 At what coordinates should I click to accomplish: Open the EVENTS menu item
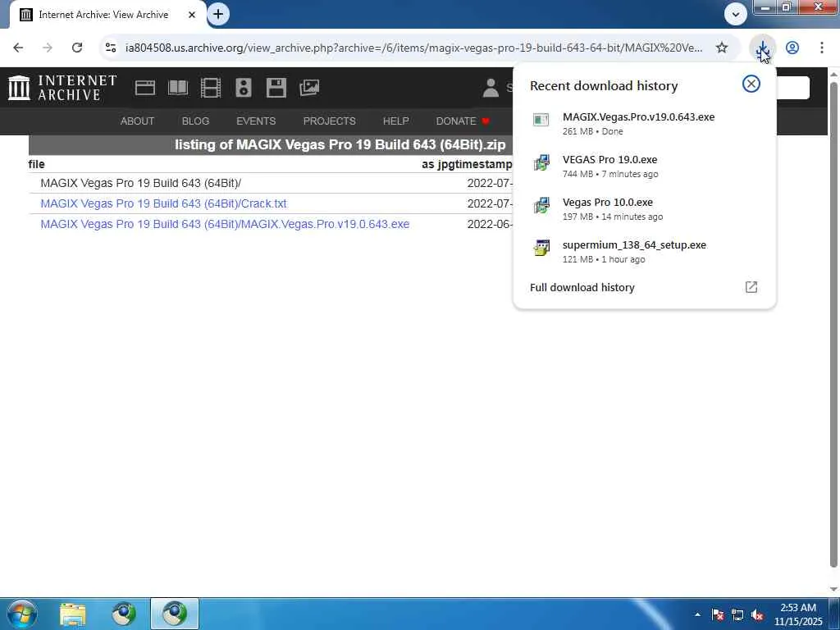click(256, 121)
